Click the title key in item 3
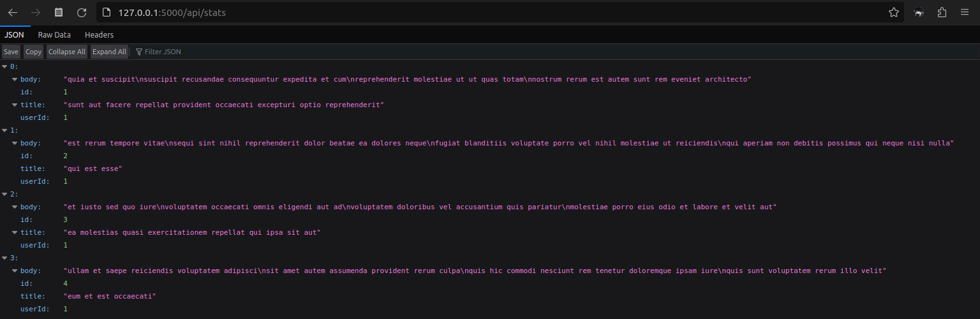This screenshot has width=980, height=319. tap(33, 296)
